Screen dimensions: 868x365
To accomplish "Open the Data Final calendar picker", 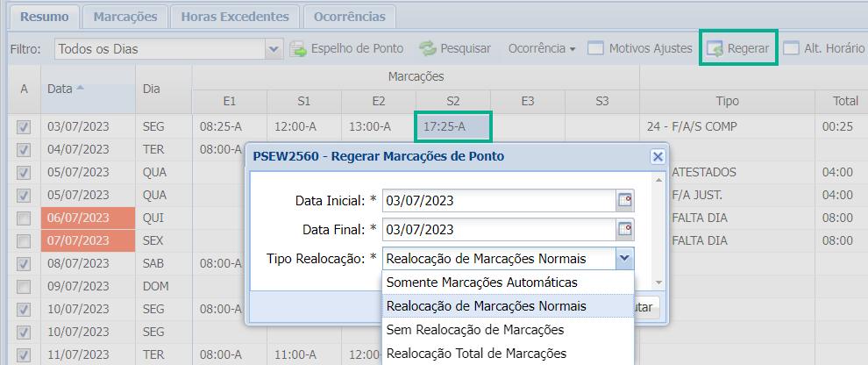I will click(625, 229).
